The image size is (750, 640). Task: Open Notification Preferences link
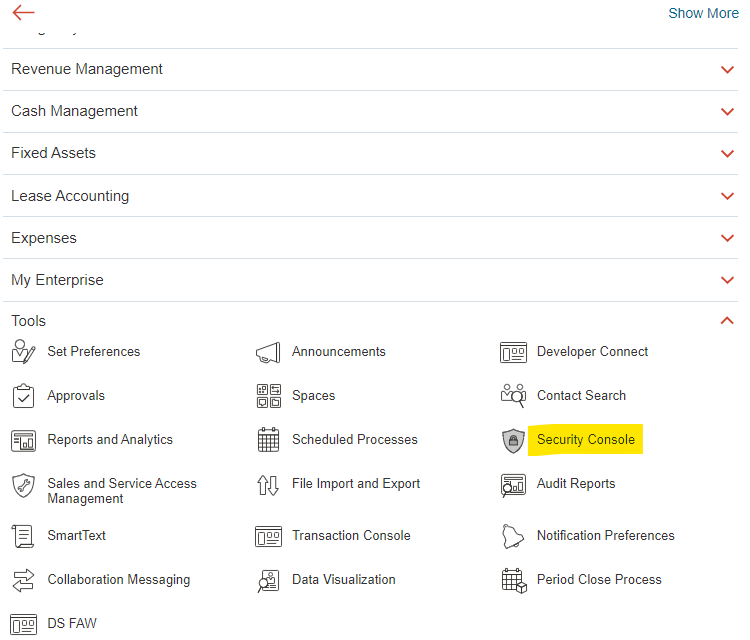pyautogui.click(x=605, y=536)
